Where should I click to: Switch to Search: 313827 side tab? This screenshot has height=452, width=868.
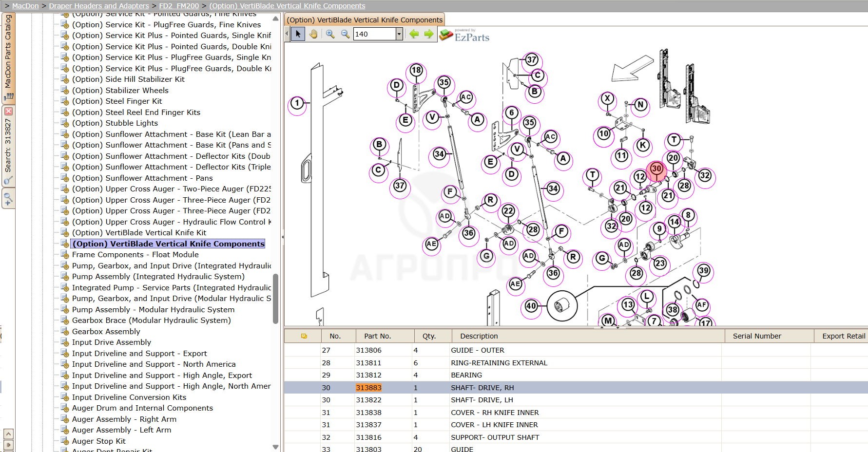pos(8,146)
